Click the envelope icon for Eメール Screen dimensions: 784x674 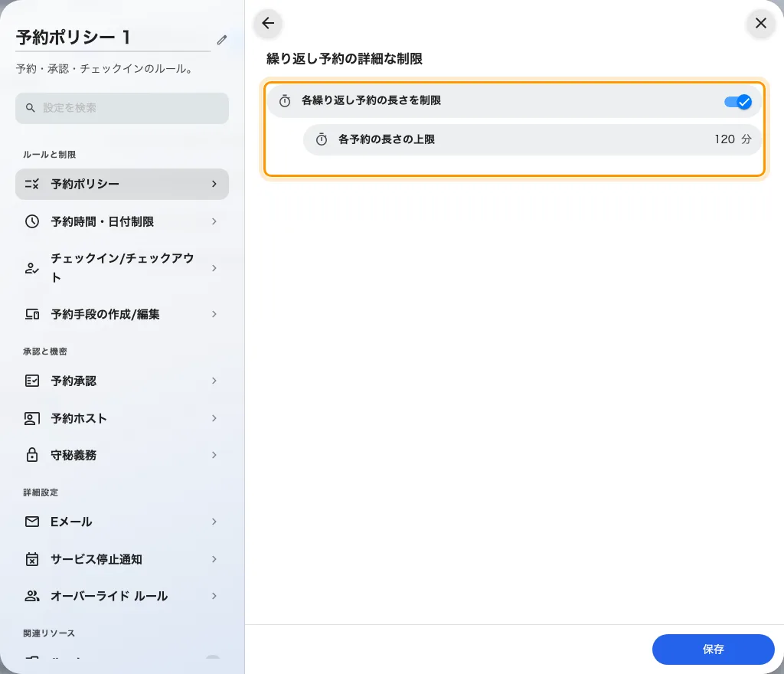pos(32,522)
